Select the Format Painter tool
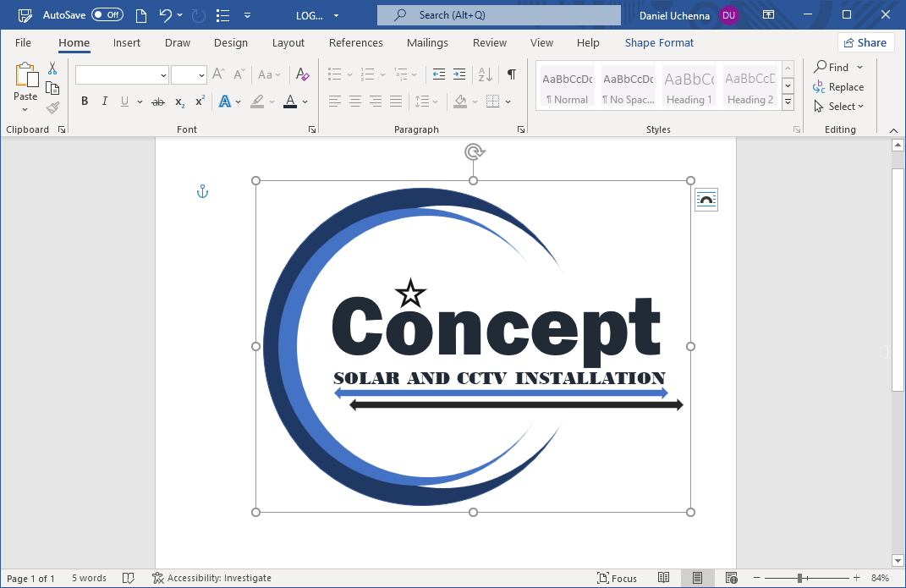Screen dimensions: 906x588 tap(52, 107)
